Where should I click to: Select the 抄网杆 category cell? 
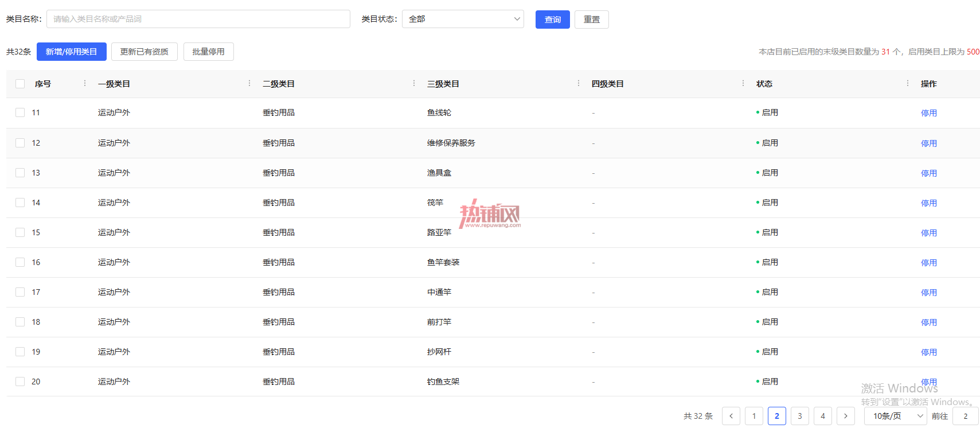click(439, 352)
